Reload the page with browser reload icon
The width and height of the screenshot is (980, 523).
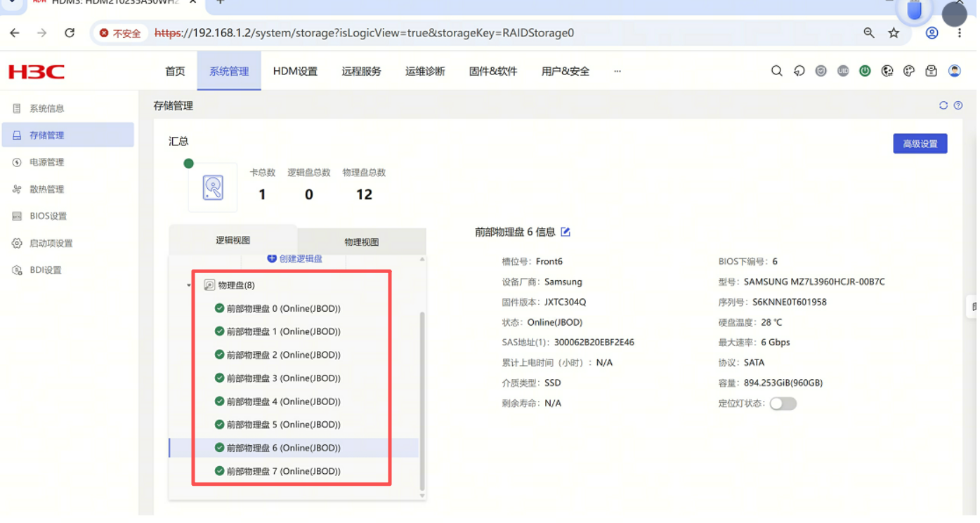click(70, 33)
